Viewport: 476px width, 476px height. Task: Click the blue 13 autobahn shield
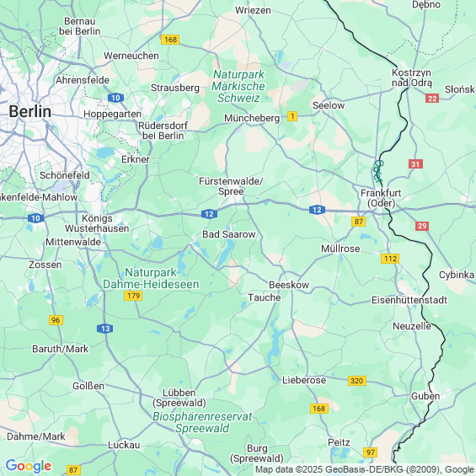click(105, 329)
